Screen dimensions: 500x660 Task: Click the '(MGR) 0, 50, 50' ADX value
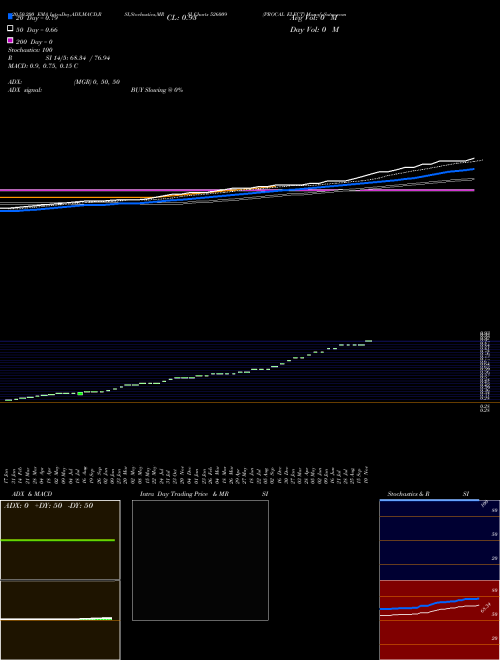click(x=97, y=82)
